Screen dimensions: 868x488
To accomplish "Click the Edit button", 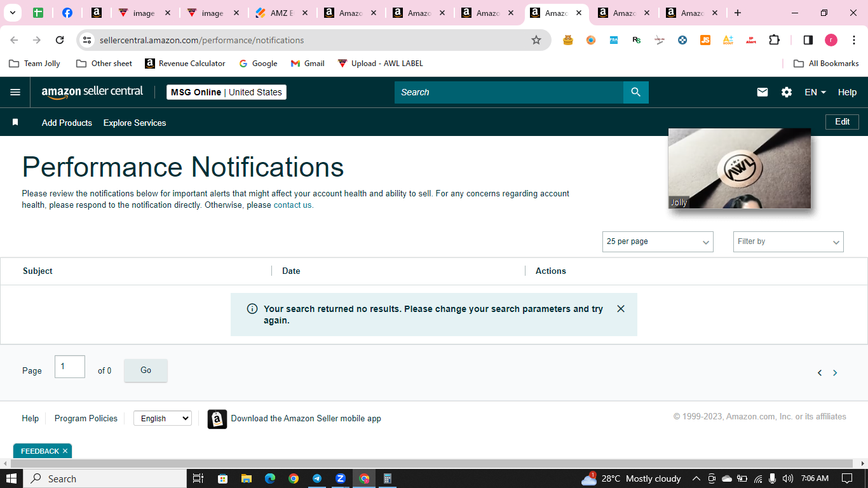I will 842,122.
